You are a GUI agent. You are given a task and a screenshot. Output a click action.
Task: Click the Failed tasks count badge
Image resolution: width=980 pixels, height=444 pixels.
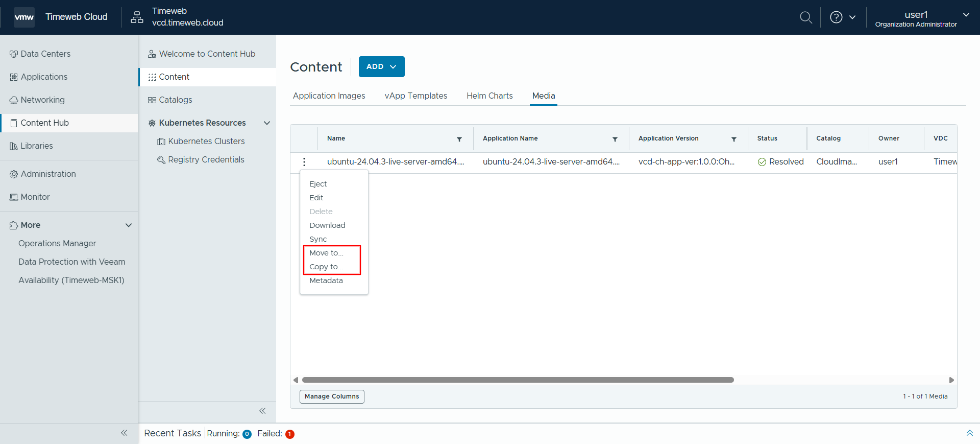(290, 434)
